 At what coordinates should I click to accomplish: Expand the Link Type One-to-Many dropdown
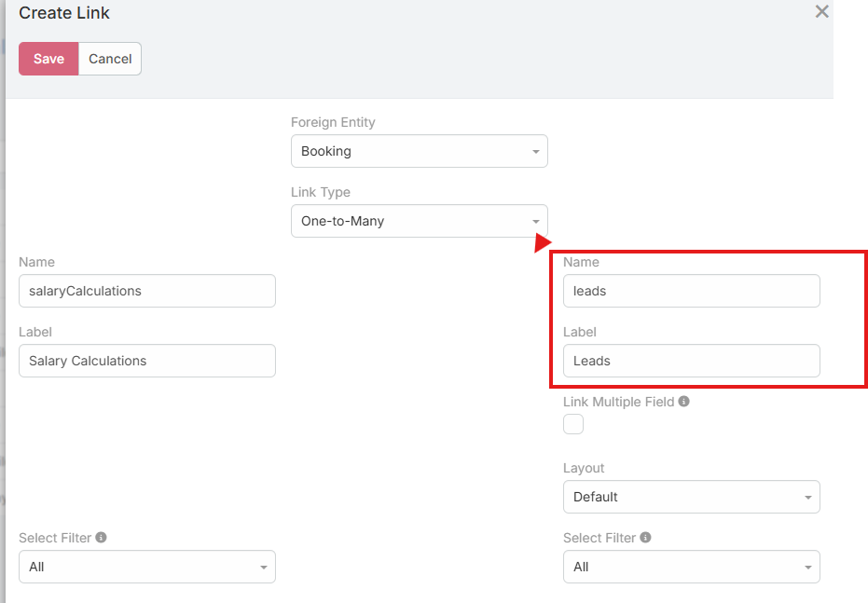(x=419, y=221)
